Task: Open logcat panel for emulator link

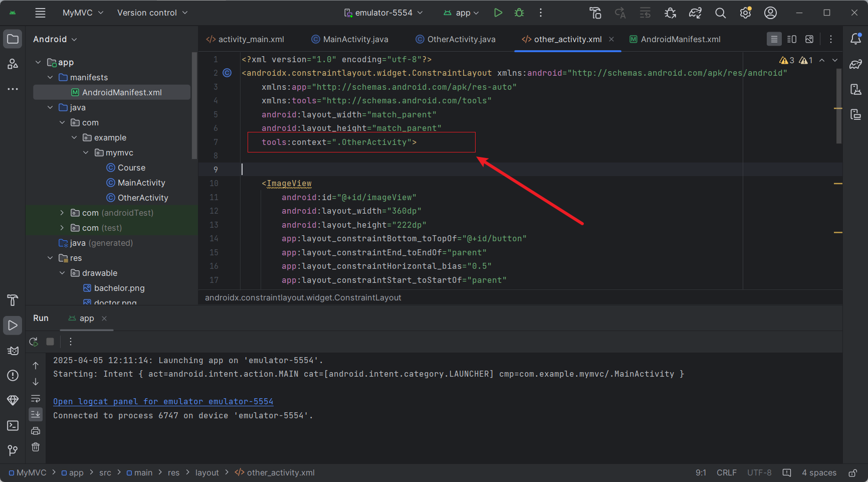Action: [163, 401]
